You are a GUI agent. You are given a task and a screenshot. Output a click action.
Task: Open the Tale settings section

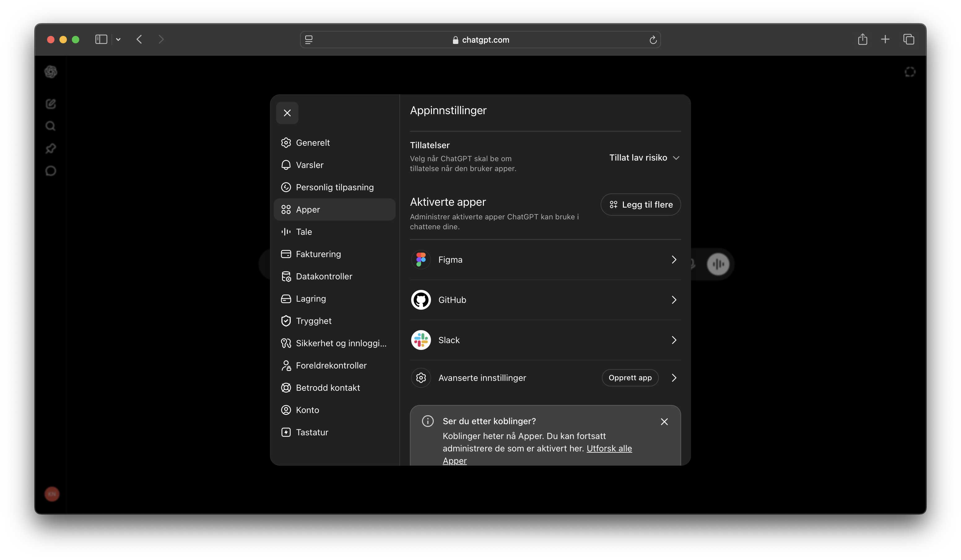[334, 232]
